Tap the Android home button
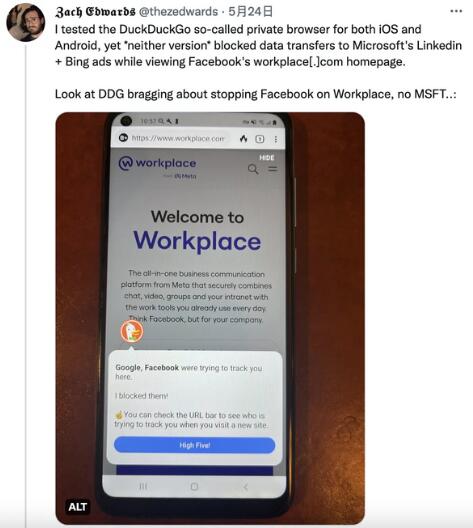Screen dimensions: 473x528 194,487
